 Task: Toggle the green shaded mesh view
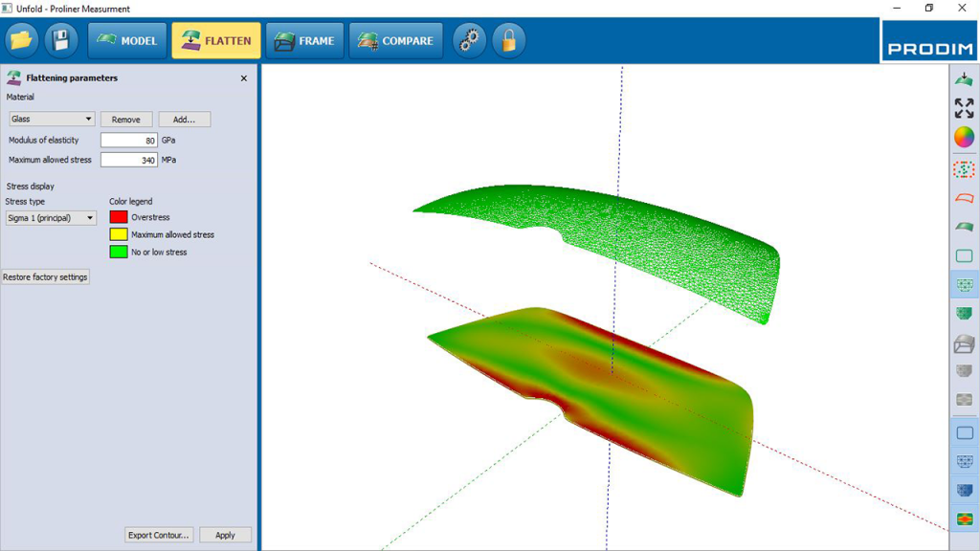(x=964, y=313)
